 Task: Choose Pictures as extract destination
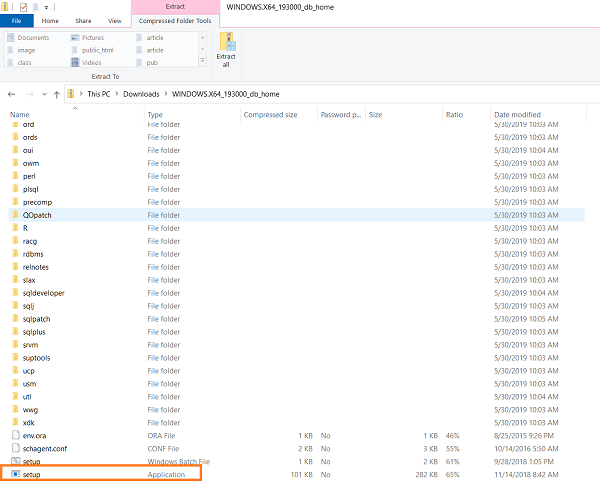tap(88, 37)
